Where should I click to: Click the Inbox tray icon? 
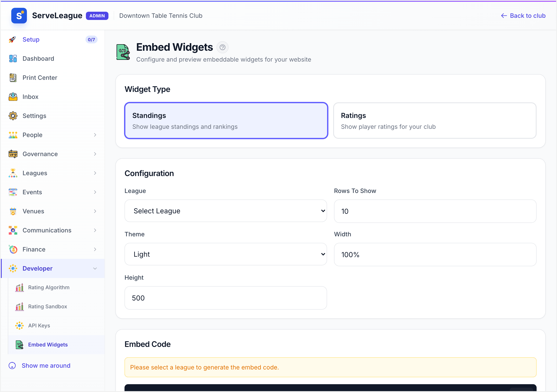point(13,97)
